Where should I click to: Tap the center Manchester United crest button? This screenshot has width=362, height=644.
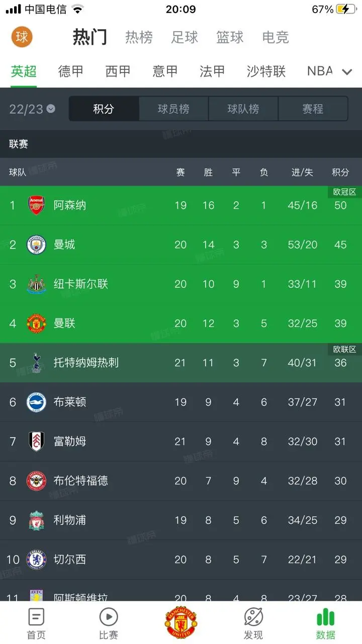click(x=181, y=622)
